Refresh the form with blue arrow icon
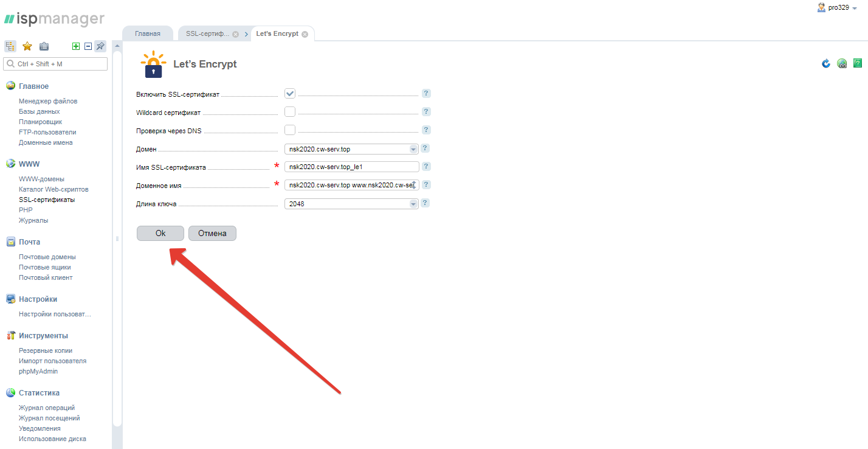Viewport: 868px width, 449px height. [826, 63]
